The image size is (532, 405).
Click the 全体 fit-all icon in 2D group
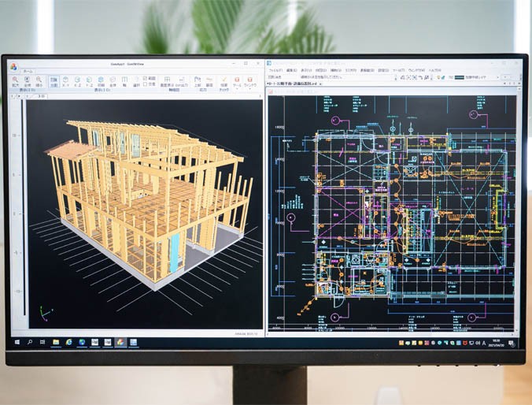pyautogui.click(x=27, y=81)
